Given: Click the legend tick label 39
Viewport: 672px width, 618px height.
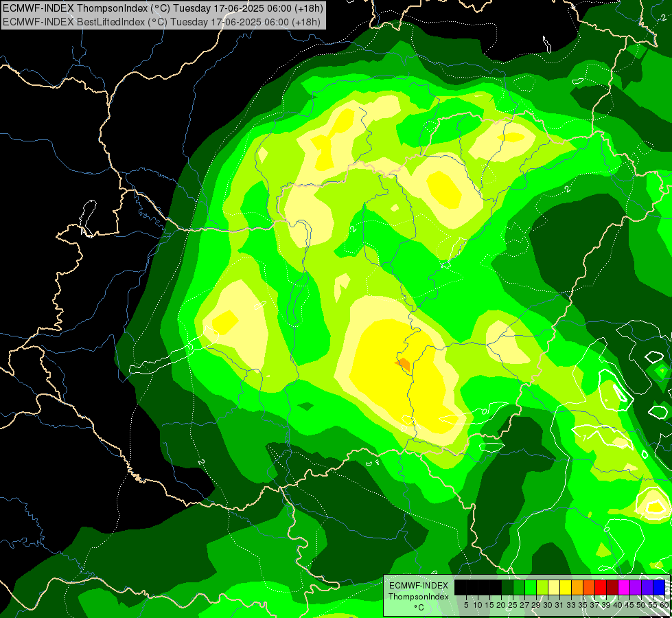Looking at the screenshot, I should pyautogui.click(x=606, y=605).
